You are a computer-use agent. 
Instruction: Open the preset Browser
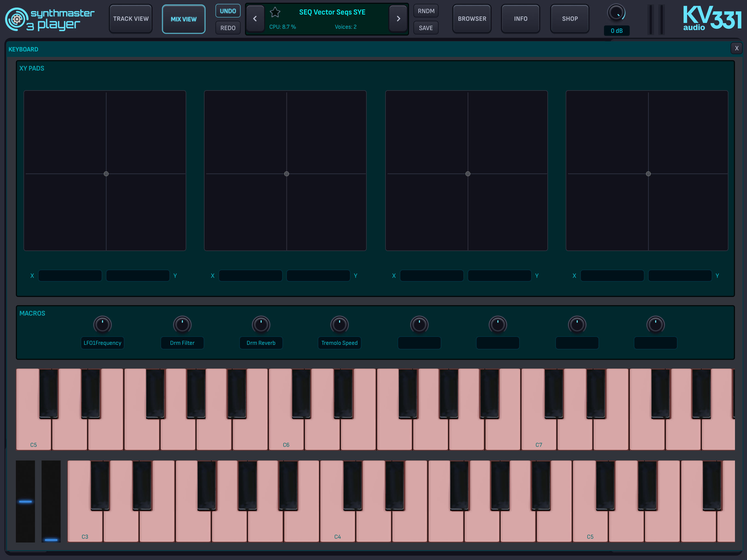click(472, 19)
